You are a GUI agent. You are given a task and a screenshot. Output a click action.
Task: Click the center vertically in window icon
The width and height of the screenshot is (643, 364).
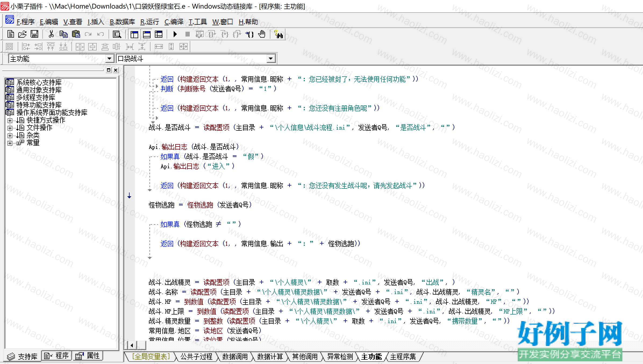coord(92,47)
